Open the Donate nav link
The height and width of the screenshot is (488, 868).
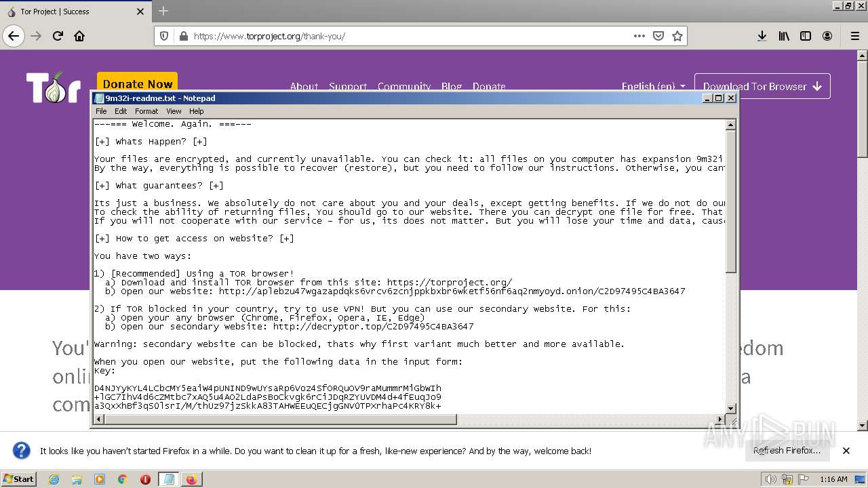pyautogui.click(x=489, y=86)
